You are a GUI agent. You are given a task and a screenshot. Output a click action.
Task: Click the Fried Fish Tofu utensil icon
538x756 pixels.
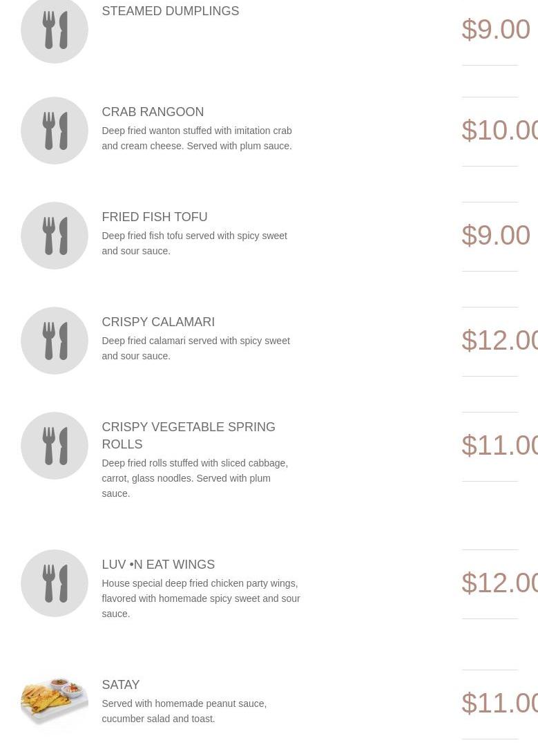55,236
